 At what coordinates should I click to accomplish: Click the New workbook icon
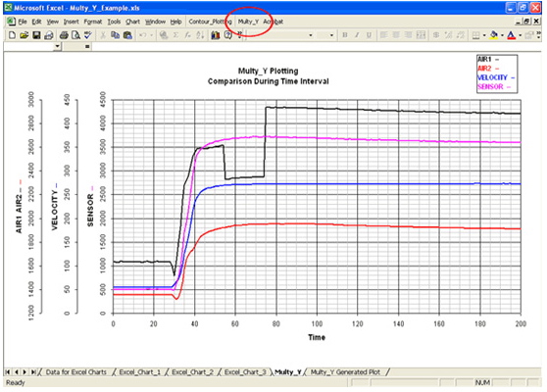coord(12,35)
